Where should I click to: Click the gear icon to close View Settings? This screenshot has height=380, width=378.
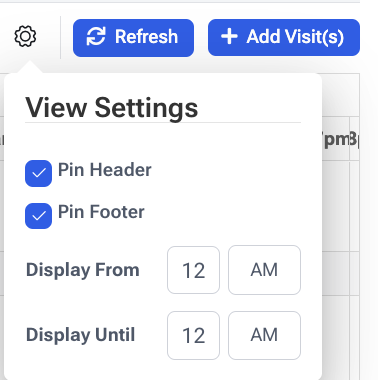coord(25,36)
